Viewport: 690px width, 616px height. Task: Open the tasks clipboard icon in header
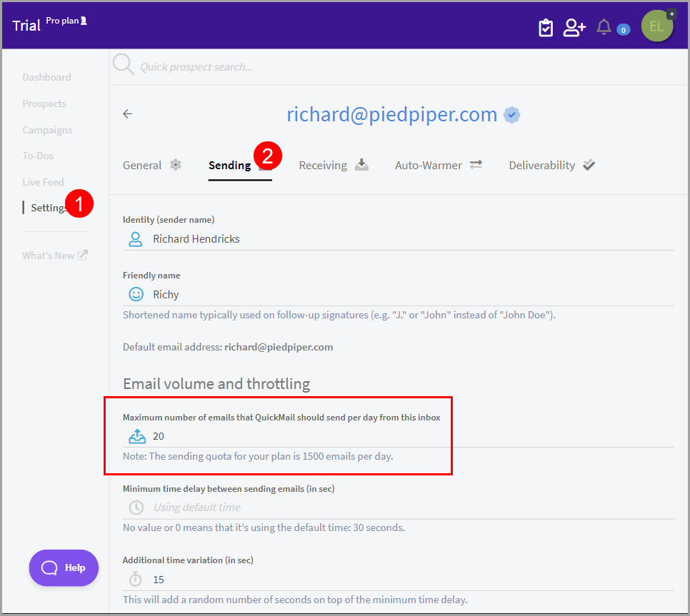click(x=546, y=28)
